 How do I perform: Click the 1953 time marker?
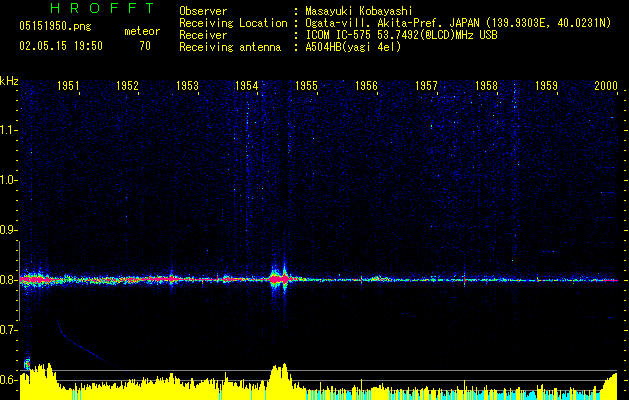point(187,86)
